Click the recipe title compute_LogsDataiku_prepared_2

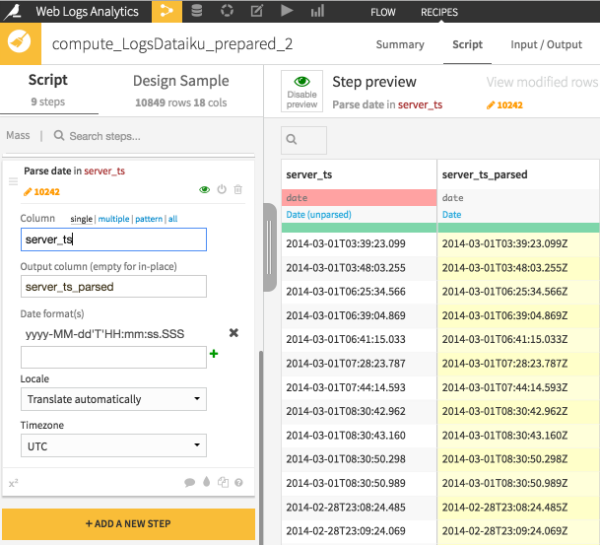[x=172, y=44]
